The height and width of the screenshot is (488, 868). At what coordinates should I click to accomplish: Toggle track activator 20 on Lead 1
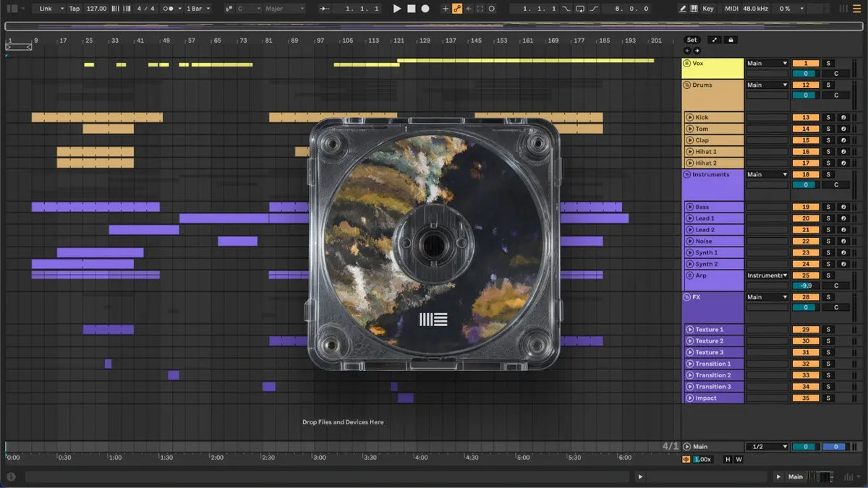(806, 218)
